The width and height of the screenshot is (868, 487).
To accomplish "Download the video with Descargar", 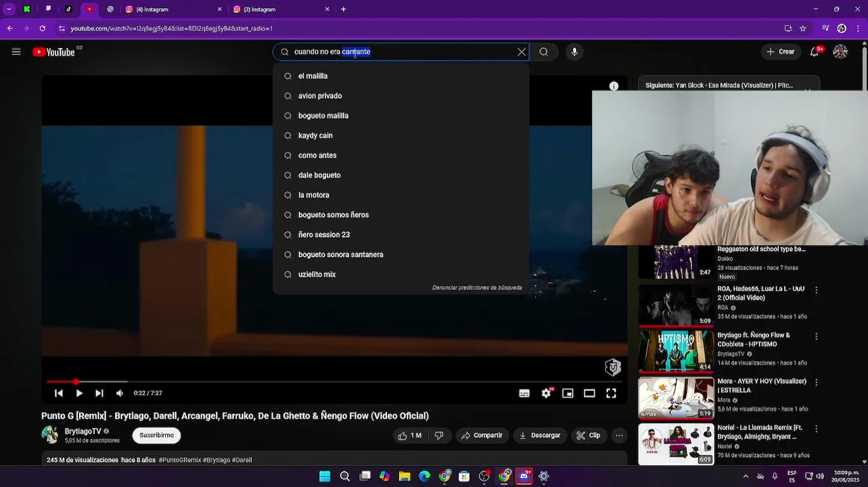I will click(x=540, y=436).
